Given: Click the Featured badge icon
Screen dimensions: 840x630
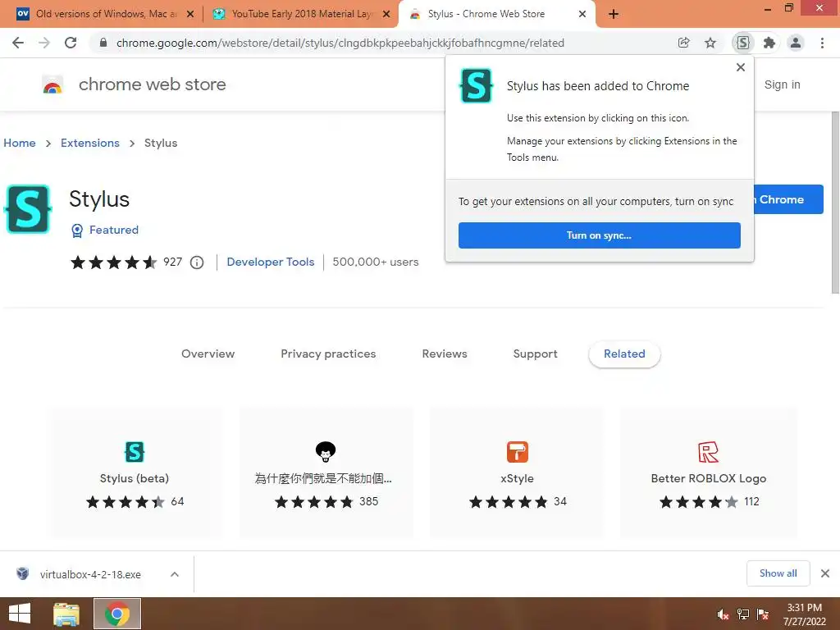Looking at the screenshot, I should [77, 231].
